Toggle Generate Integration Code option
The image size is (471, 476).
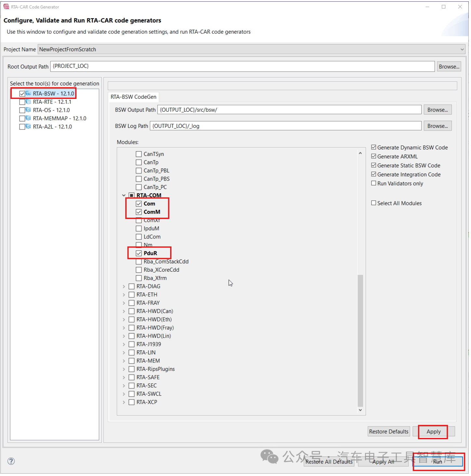[x=374, y=174]
